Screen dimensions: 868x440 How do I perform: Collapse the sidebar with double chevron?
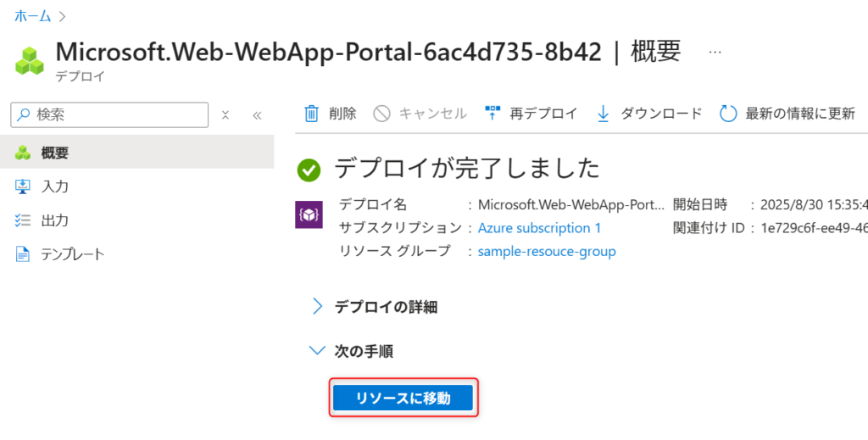(257, 115)
